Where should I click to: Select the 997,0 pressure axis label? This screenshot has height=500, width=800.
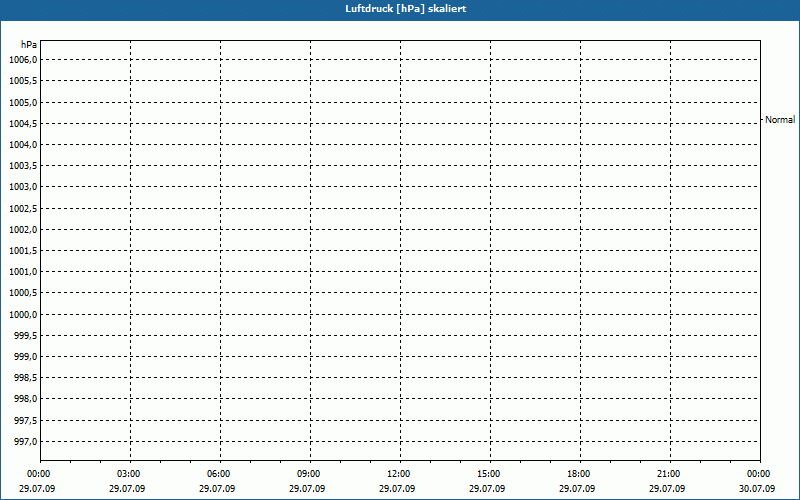pyautogui.click(x=24, y=441)
